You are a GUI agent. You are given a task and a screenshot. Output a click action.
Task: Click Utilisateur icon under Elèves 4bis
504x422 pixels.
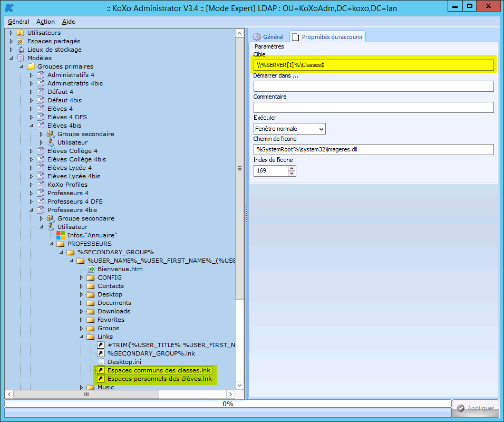coord(51,142)
